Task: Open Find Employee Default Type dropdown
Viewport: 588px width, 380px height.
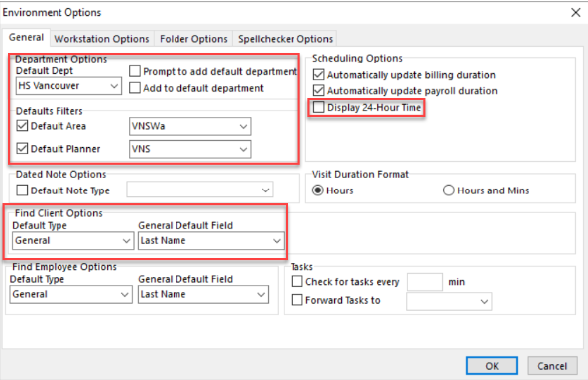Action: pyautogui.click(x=70, y=294)
